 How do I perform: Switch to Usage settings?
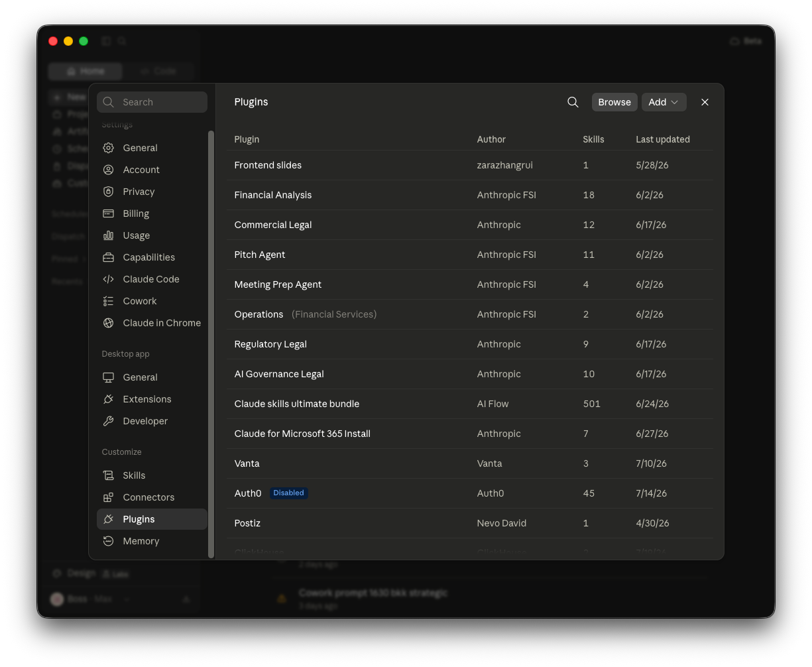click(x=137, y=235)
